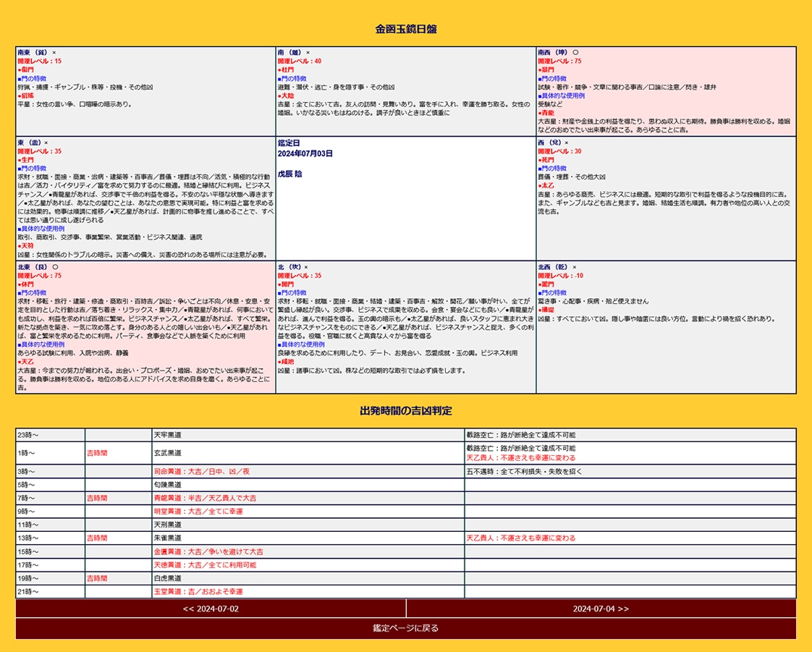The image size is (812, 652).
Task: Click the 開運レベル：15 value
Action: (x=39, y=61)
